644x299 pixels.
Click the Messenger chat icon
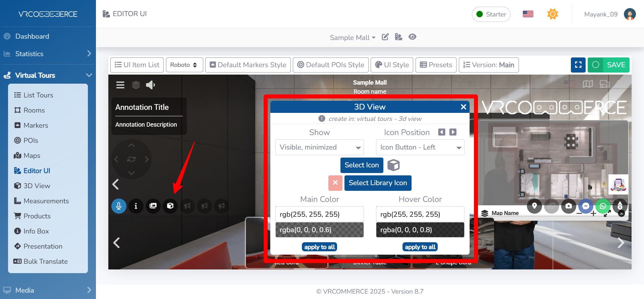pos(586,206)
